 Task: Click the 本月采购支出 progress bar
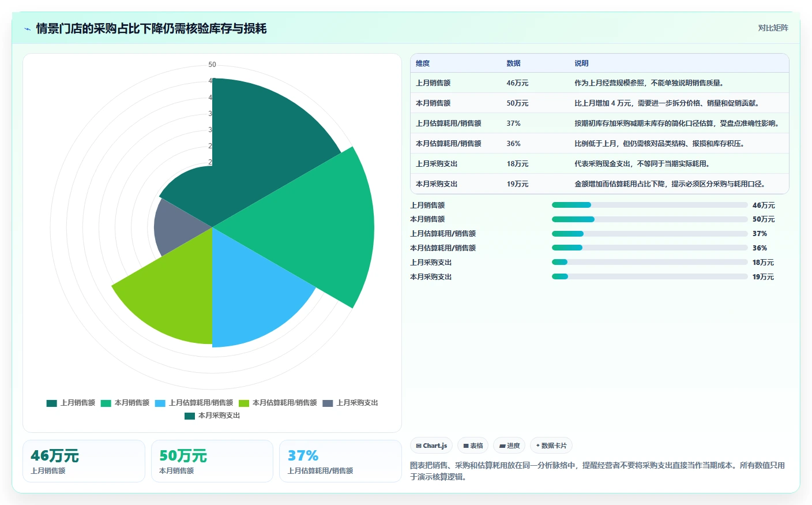[x=649, y=276]
